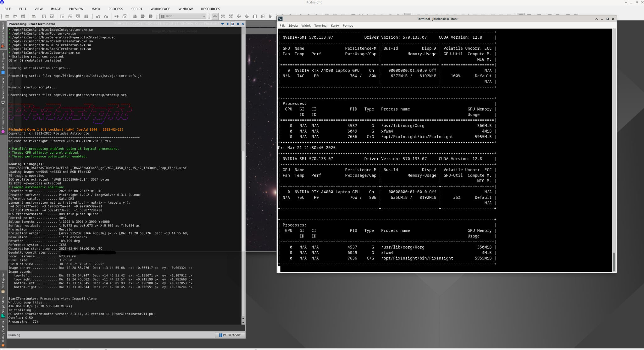
Task: Open the VIEW menu in PixInsight
Action: click(38, 9)
